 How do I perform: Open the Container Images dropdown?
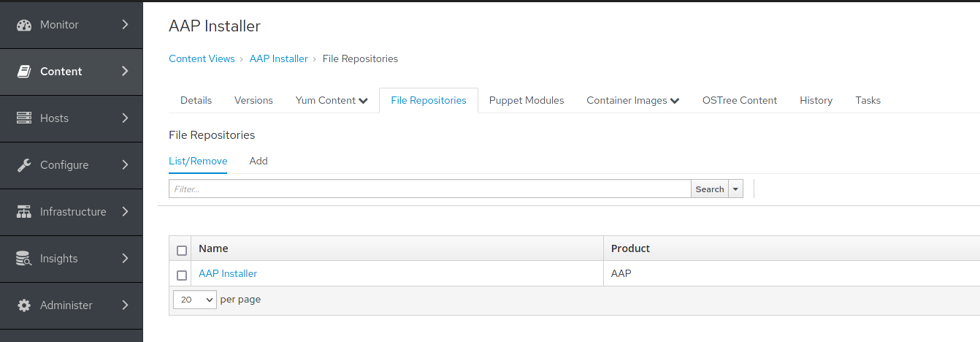(632, 101)
